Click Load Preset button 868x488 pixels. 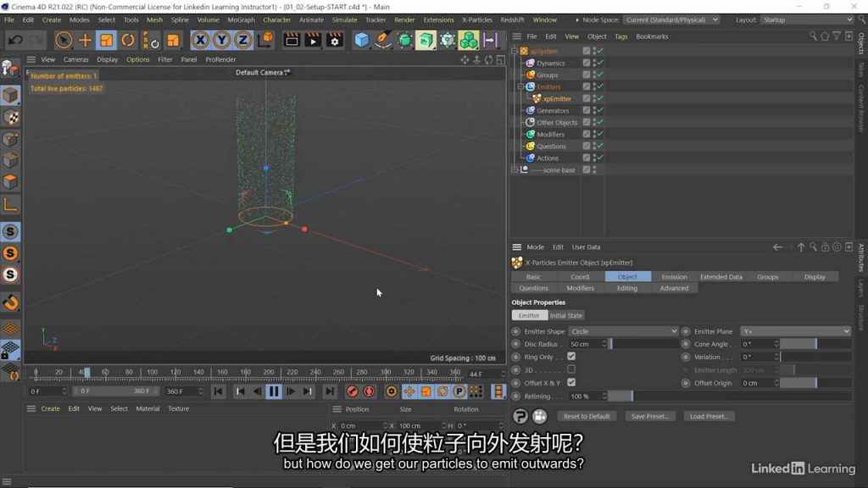pos(709,416)
